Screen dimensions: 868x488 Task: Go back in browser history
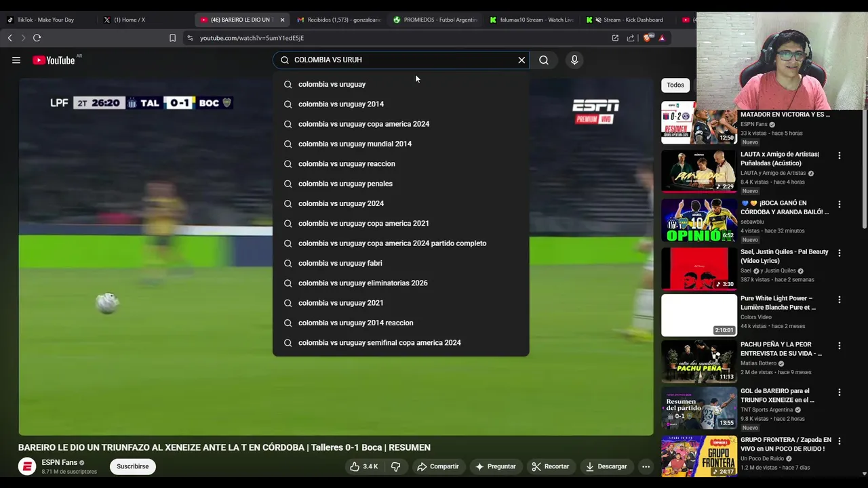[9, 38]
